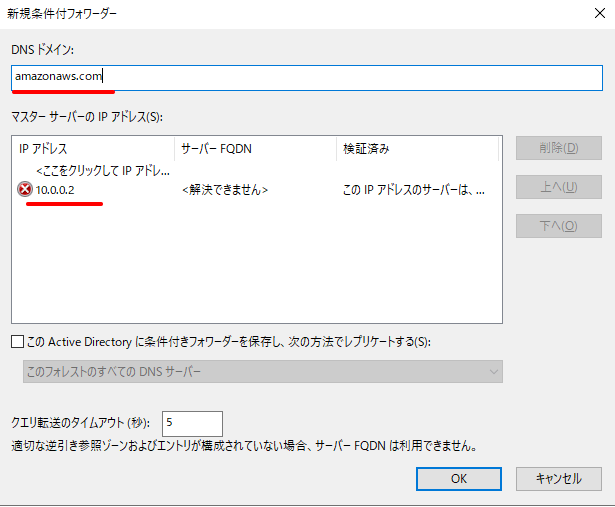Click the この IP アドレスのサーバーは validation message
Viewport: 615px width, 507px height.
tap(414, 190)
